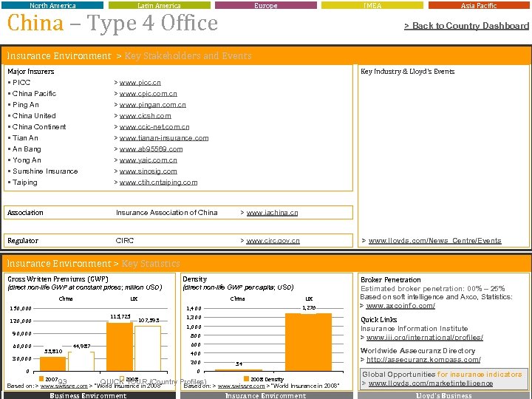This screenshot has width=532, height=399.
Task: Click China 2007 GWP bar labeled 33,810
Action: coord(52,364)
